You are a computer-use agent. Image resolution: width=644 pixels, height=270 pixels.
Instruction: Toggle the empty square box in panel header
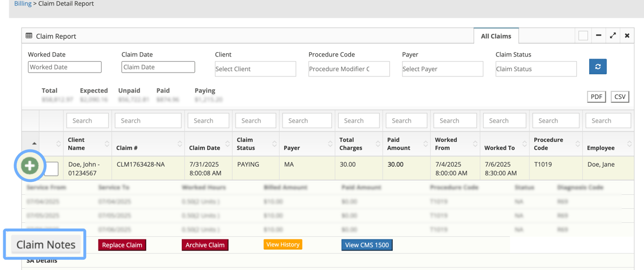(583, 35)
